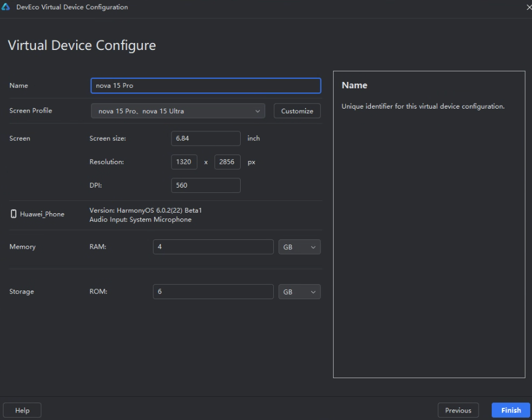Go back with the Previous button
Viewport: 532px width, 420px height.
[x=458, y=410]
